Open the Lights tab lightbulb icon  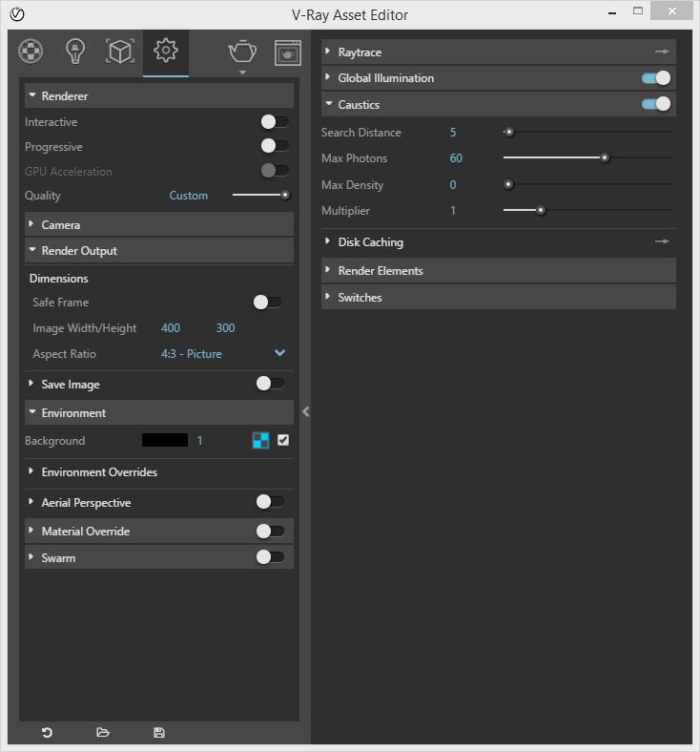click(75, 52)
